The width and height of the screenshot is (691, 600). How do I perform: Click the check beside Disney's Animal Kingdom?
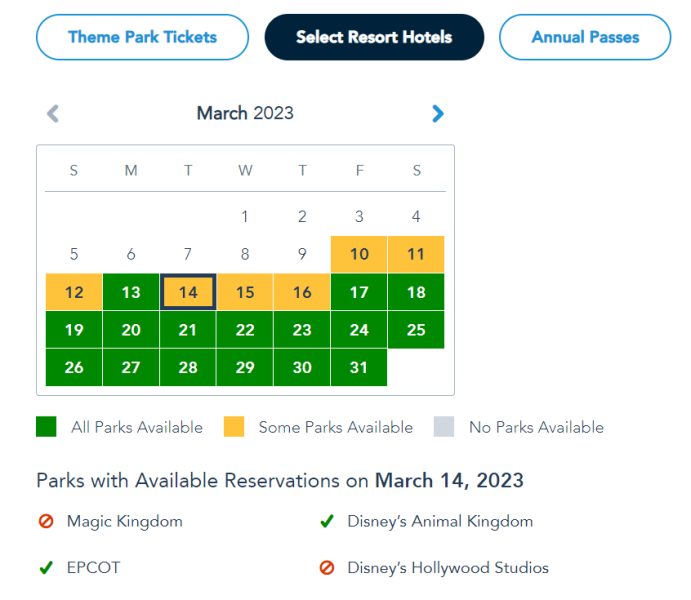pyautogui.click(x=326, y=521)
